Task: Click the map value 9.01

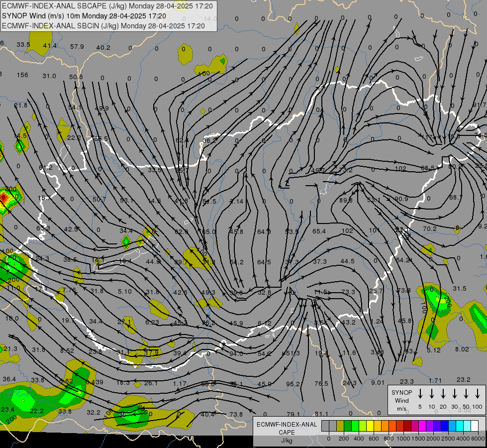Action: pyautogui.click(x=378, y=382)
